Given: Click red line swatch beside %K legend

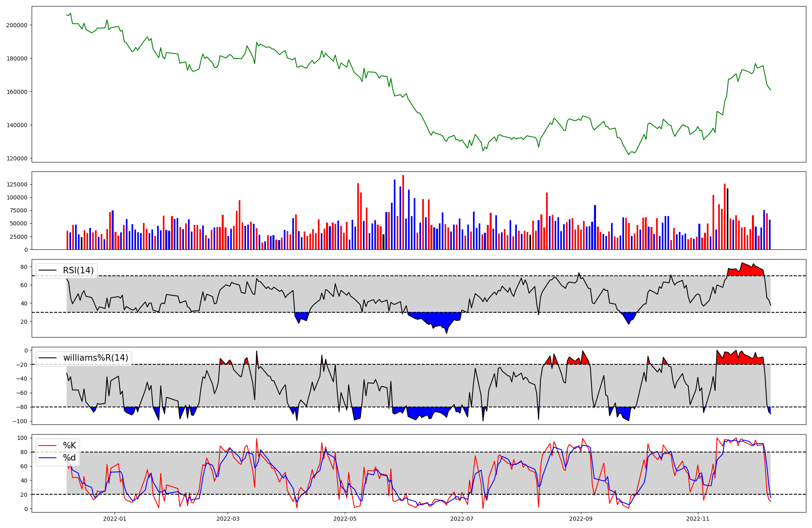Looking at the screenshot, I should coord(48,446).
